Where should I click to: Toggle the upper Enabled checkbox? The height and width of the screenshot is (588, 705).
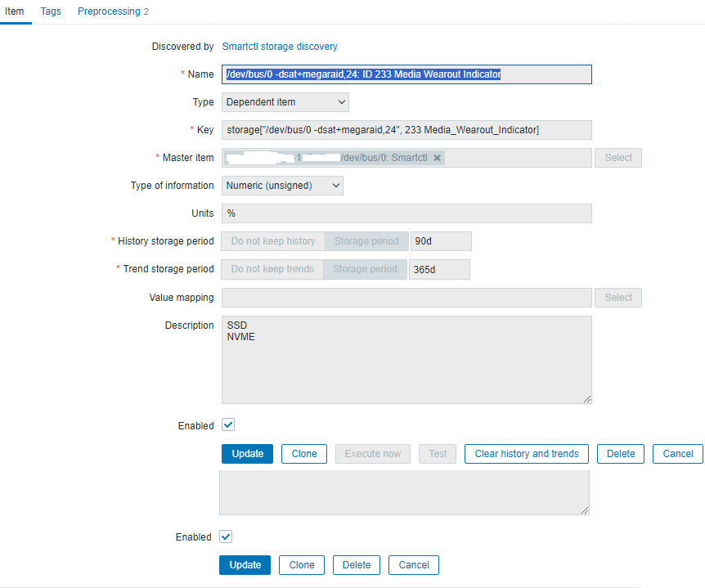point(228,424)
